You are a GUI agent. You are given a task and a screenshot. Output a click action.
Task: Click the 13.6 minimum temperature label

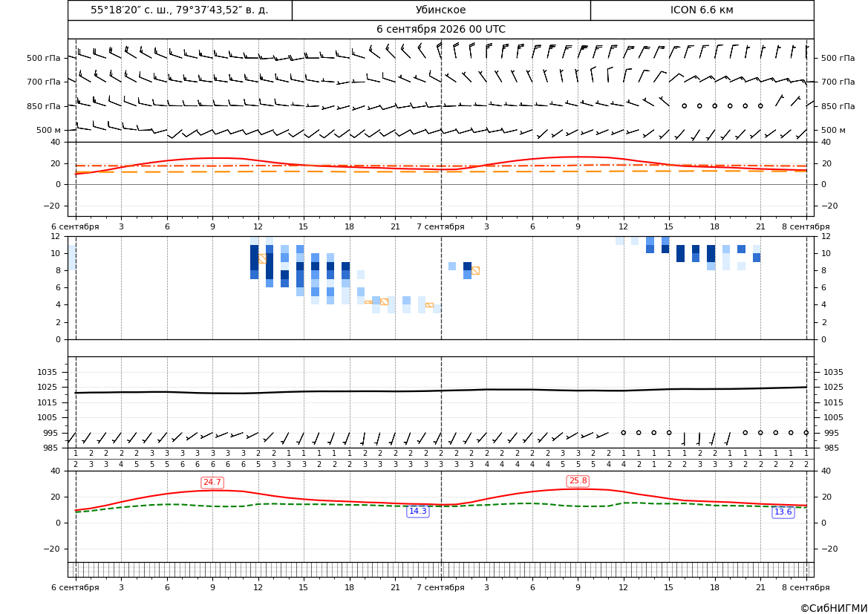[783, 512]
